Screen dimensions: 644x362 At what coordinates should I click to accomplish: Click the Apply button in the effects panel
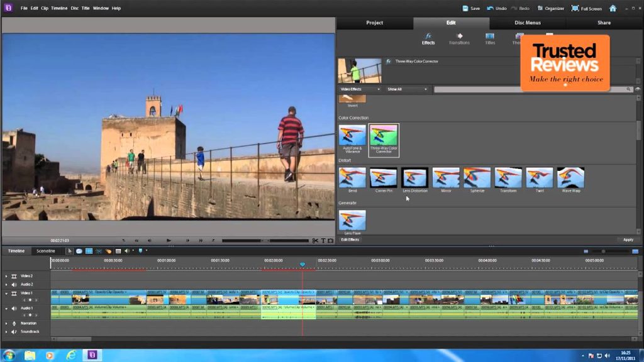[628, 239]
